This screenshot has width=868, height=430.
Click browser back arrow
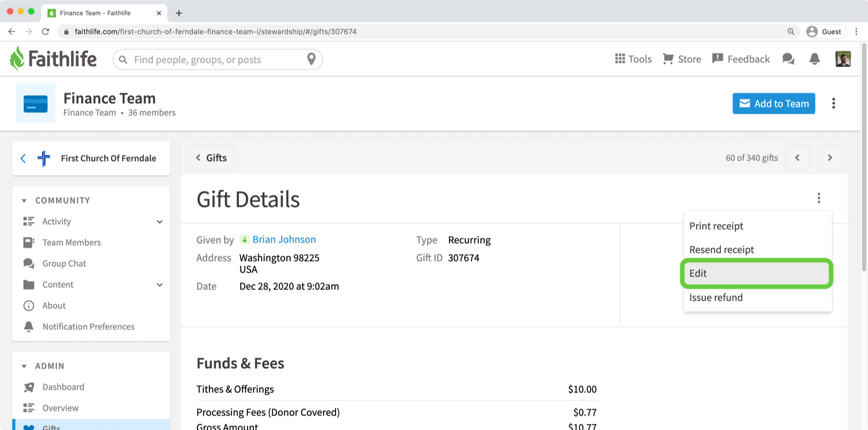[12, 32]
